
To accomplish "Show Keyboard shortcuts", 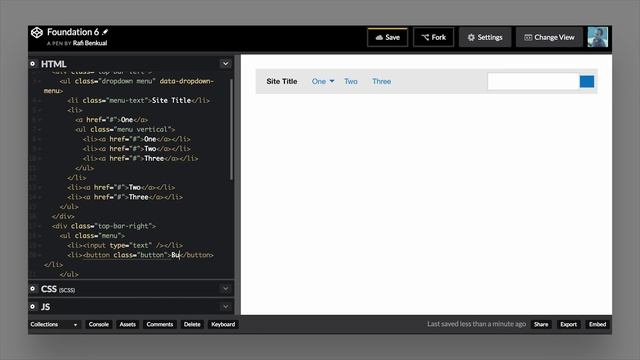I will point(223,324).
